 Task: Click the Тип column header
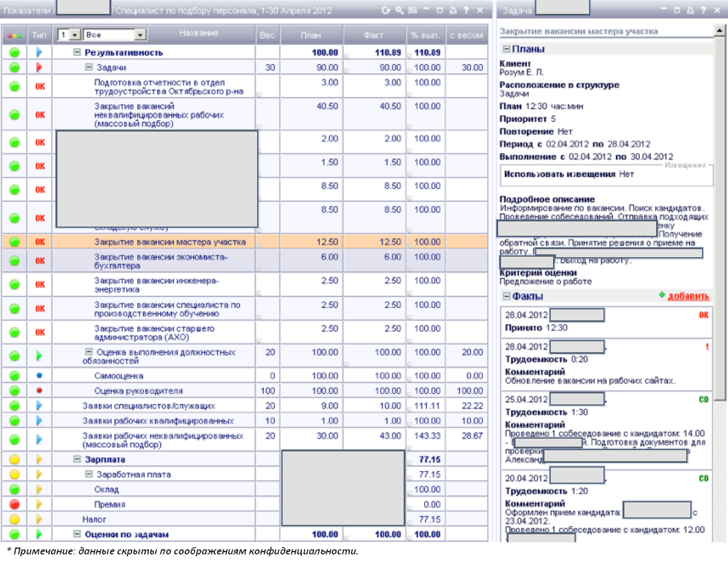pos(39,35)
